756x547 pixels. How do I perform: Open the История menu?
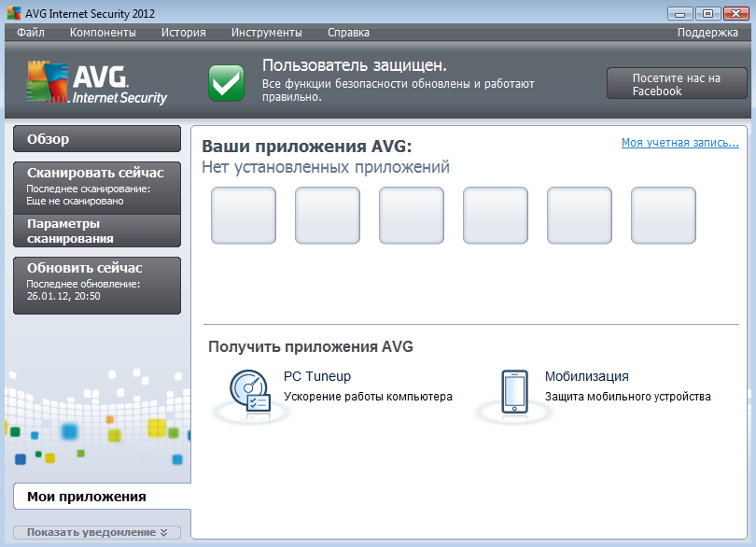click(x=183, y=33)
